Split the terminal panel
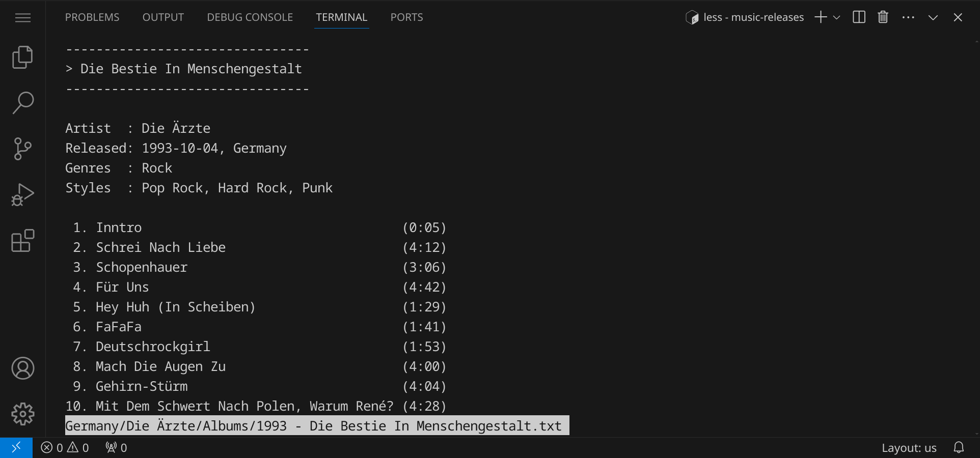Viewport: 980px width, 458px height. [x=859, y=17]
